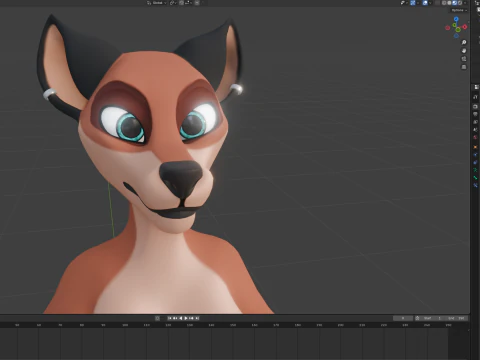Open the pivot point dropdown
Image resolution: width=480 pixels, height=360 pixels.
tap(174, 3)
